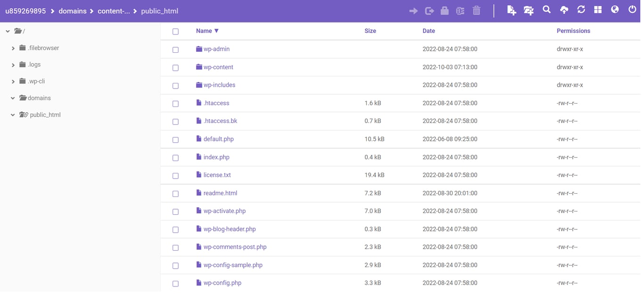This screenshot has width=644, height=294.
Task: Create a new file via the new-file icon
Action: tap(512, 9)
